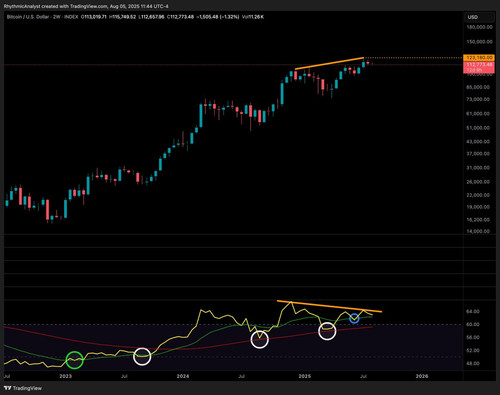This screenshot has height=395, width=500.
Task: Click the orange 123,180.00 price label
Action: click(x=479, y=58)
